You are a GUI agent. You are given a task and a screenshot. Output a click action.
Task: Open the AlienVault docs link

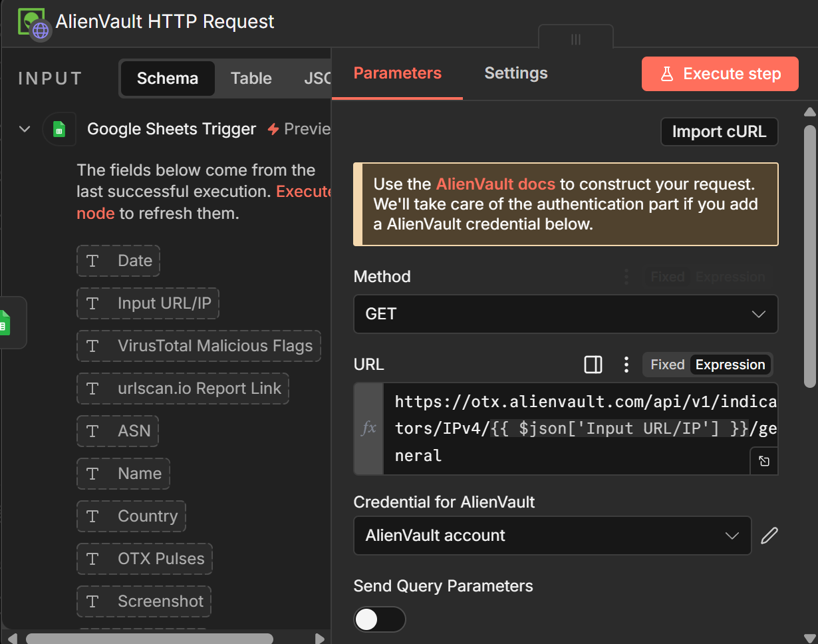pyautogui.click(x=496, y=184)
